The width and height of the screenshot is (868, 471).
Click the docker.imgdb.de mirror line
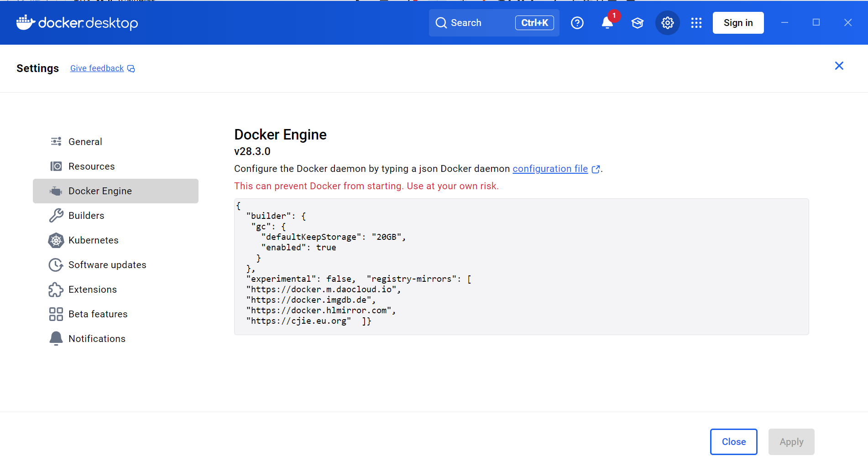pyautogui.click(x=311, y=300)
